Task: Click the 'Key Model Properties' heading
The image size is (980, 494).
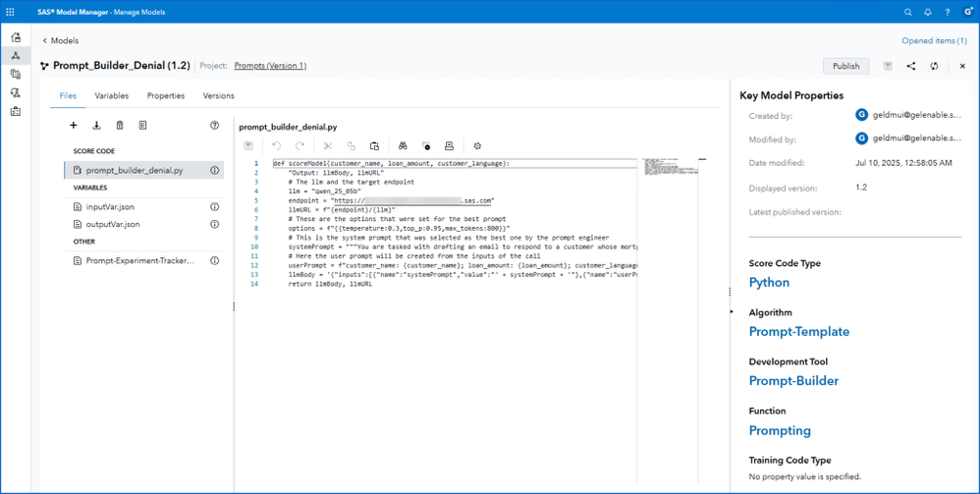Action: [x=791, y=95]
